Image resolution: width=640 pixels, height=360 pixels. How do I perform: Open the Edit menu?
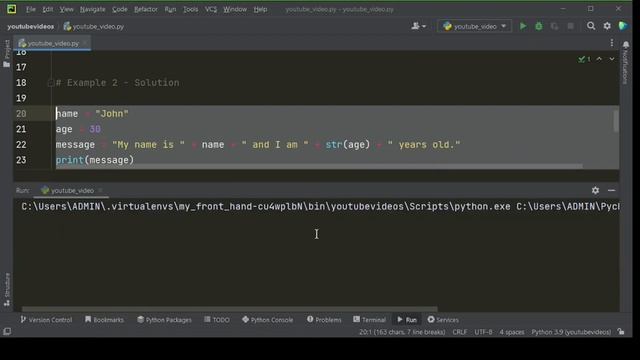(x=48, y=9)
